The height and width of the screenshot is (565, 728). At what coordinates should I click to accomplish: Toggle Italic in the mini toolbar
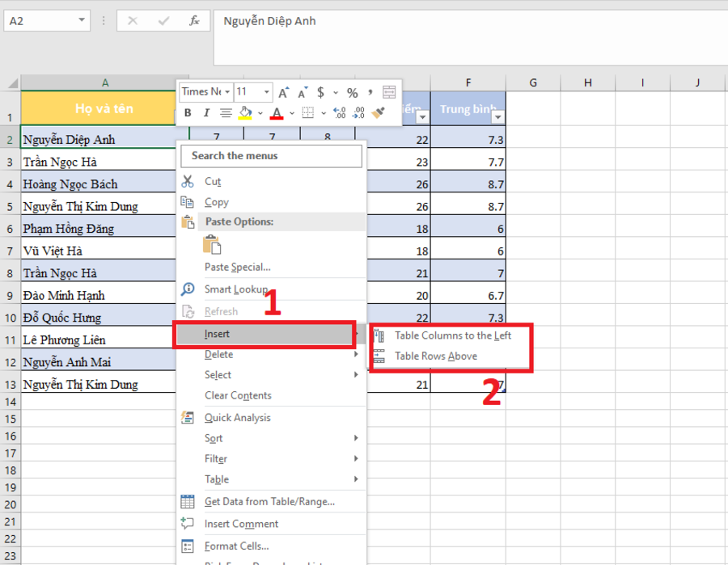206,112
